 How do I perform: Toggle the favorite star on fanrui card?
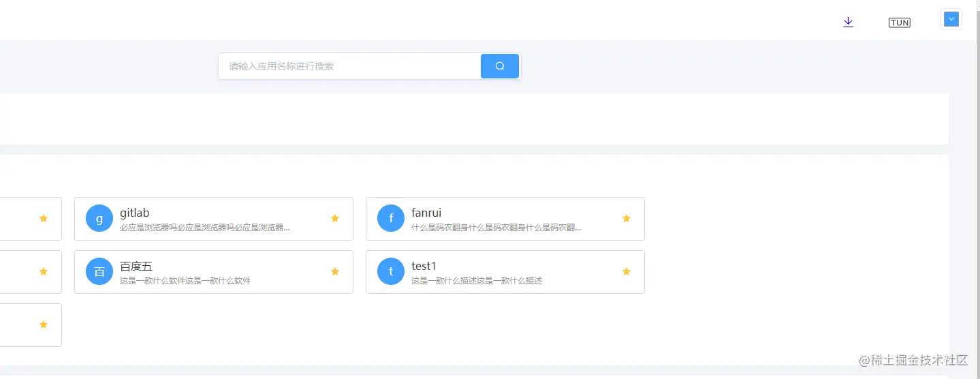coord(627,218)
